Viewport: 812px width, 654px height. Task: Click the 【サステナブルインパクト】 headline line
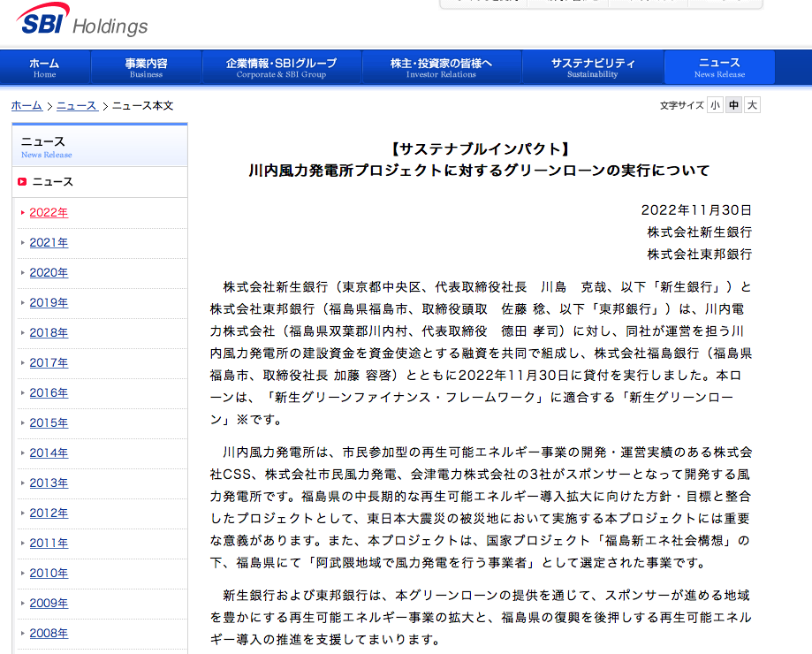coord(480,149)
